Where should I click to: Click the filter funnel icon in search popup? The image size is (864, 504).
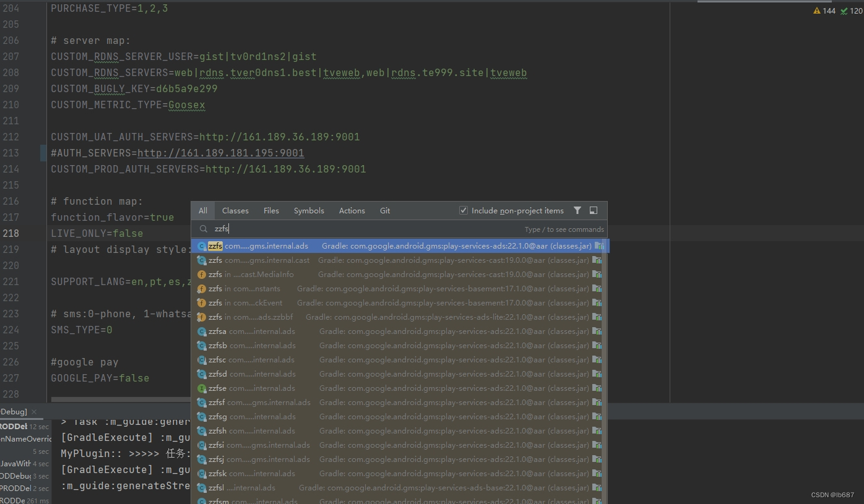click(577, 211)
